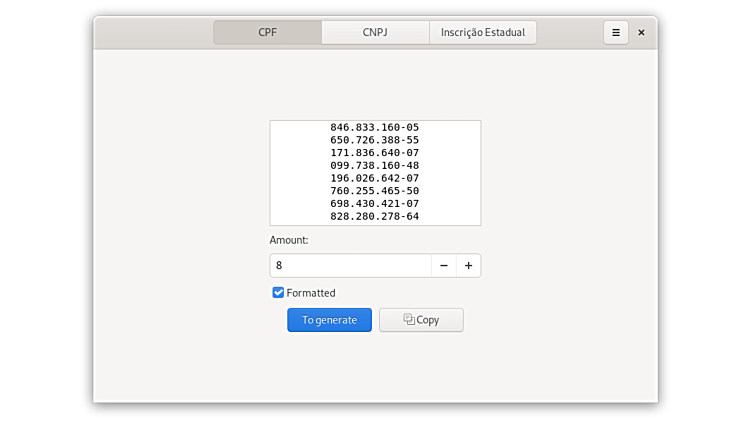The width and height of the screenshot is (752, 423).
Task: Click the CPF 698.430.421-07
Action: tap(374, 204)
